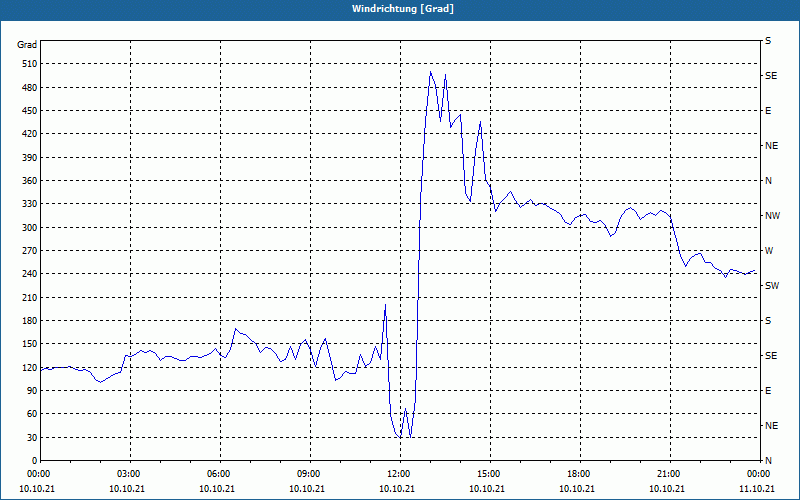Screen dimensions: 800x500
Task: Click the 360 degree axis label
Action: 30,181
